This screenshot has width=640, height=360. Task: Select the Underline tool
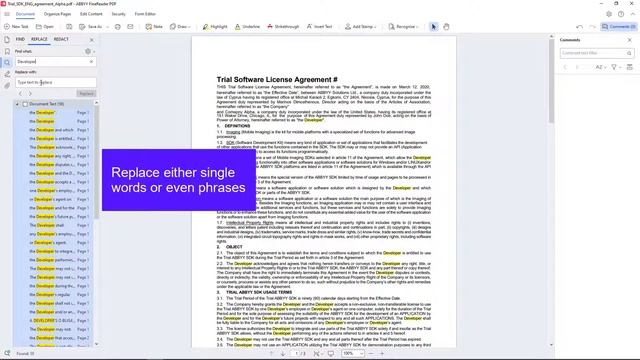[x=247, y=27]
